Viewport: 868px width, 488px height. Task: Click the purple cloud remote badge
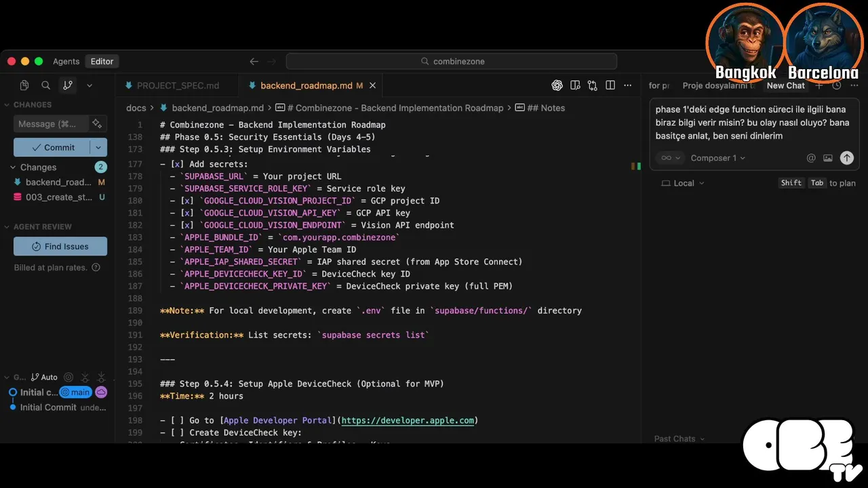[x=101, y=392]
